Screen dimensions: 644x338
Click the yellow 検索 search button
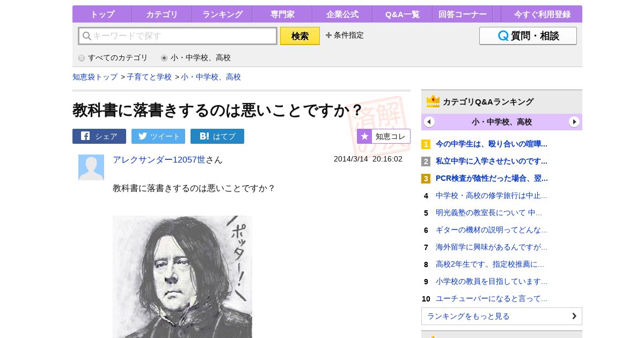300,36
